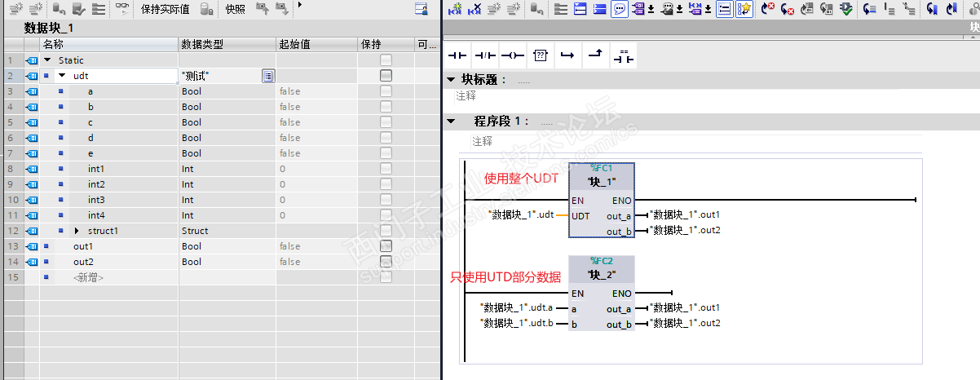This screenshot has width=980, height=380.
Task: Click the load start values as actual values icon
Action: click(281, 9)
